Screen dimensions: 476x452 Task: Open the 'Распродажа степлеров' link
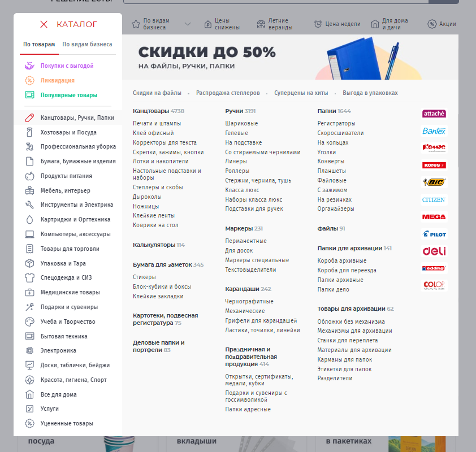point(228,93)
